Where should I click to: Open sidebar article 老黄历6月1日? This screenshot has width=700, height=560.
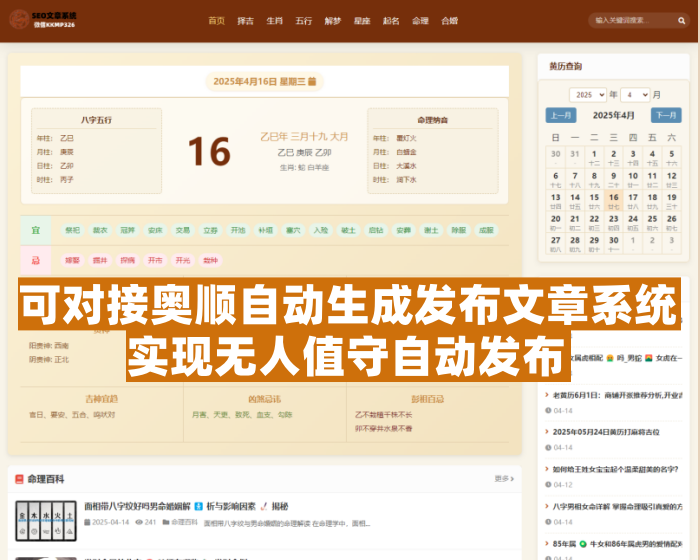click(x=617, y=395)
